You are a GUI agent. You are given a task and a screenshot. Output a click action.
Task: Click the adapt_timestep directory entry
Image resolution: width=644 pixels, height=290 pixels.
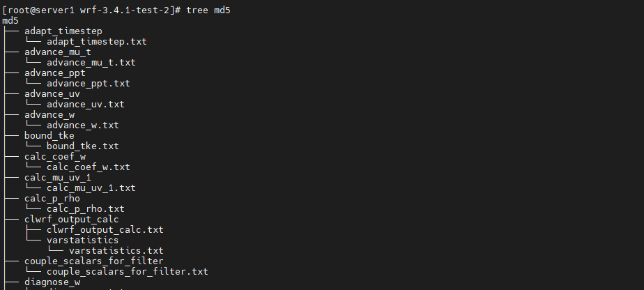tap(63, 31)
